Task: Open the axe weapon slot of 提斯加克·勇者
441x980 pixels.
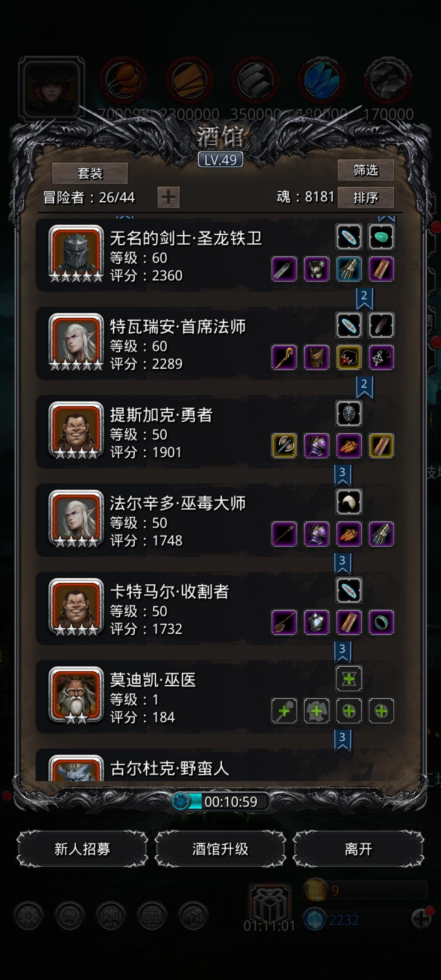Action: point(284,445)
